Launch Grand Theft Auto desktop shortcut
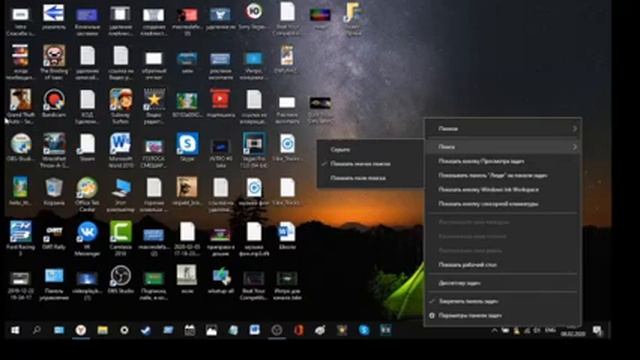Screen dimensions: 640x360 click(x=20, y=105)
